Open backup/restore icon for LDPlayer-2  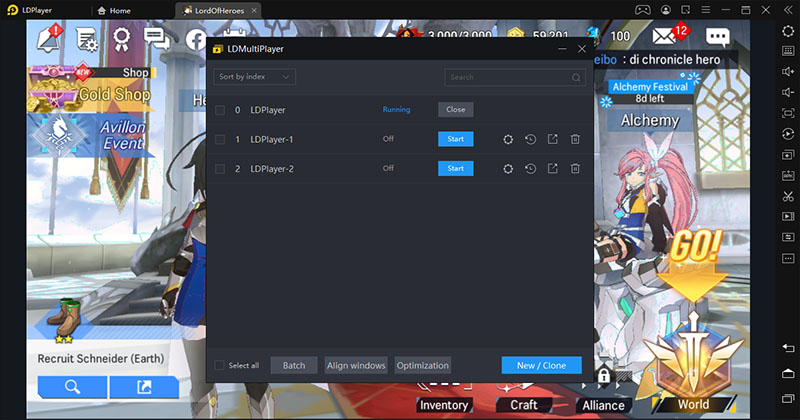pyautogui.click(x=531, y=168)
